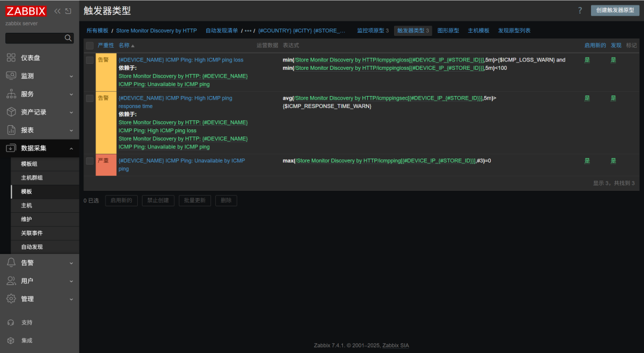Switch to 主机模板 tab
The height and width of the screenshot is (353, 644).
click(478, 31)
